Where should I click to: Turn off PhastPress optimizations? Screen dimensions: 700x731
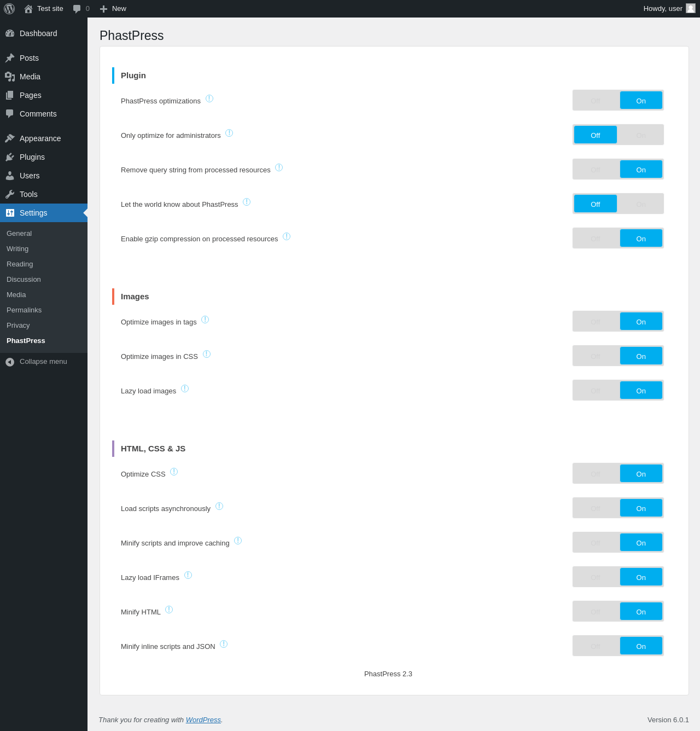[x=596, y=101]
